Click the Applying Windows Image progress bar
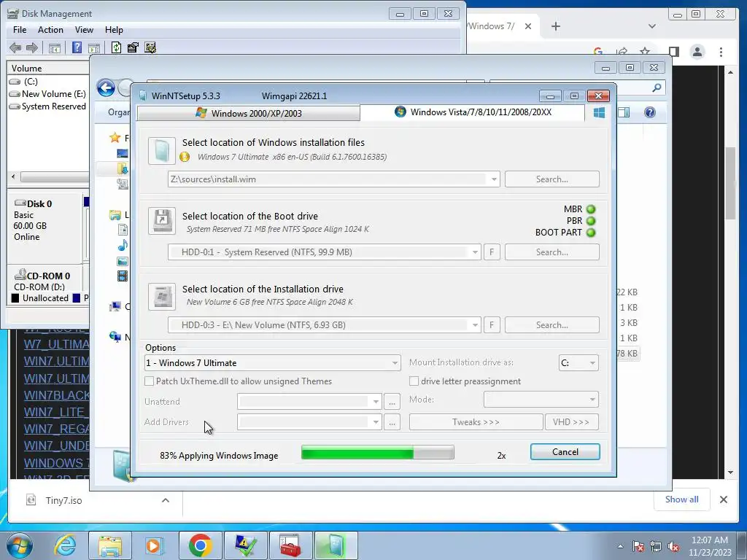The image size is (747, 560). (377, 452)
